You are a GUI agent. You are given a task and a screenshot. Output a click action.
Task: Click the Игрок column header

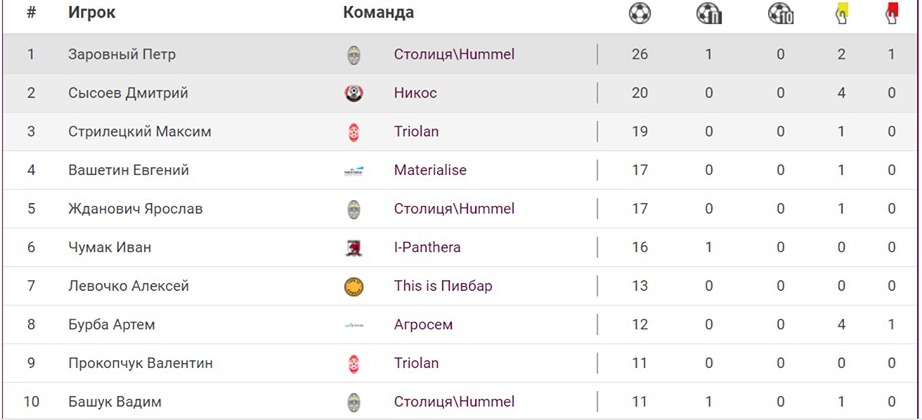(92, 13)
